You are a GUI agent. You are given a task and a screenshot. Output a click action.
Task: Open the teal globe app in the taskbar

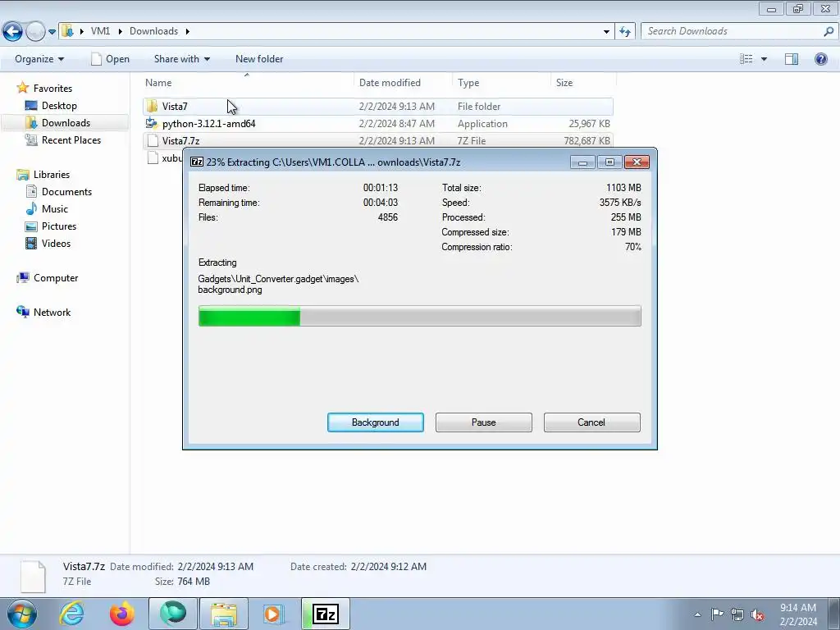[x=172, y=614]
